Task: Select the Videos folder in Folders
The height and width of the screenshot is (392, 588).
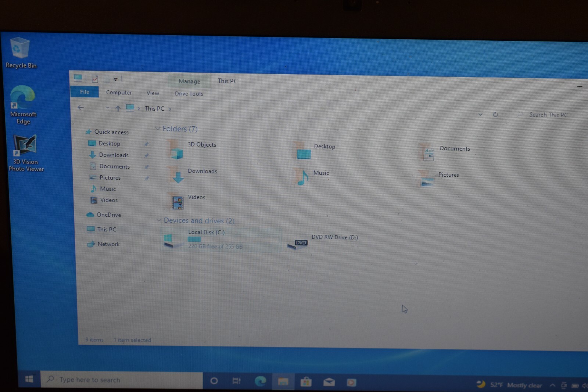Action: point(187,201)
